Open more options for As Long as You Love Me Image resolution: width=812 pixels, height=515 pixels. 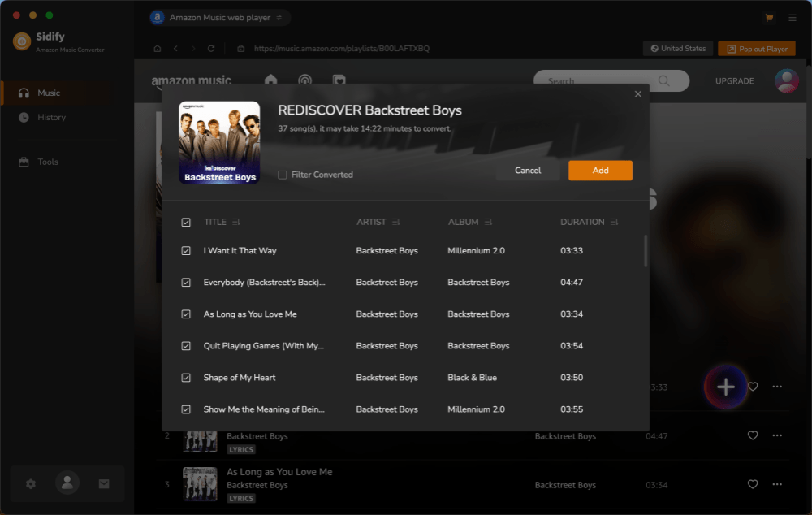pyautogui.click(x=777, y=484)
